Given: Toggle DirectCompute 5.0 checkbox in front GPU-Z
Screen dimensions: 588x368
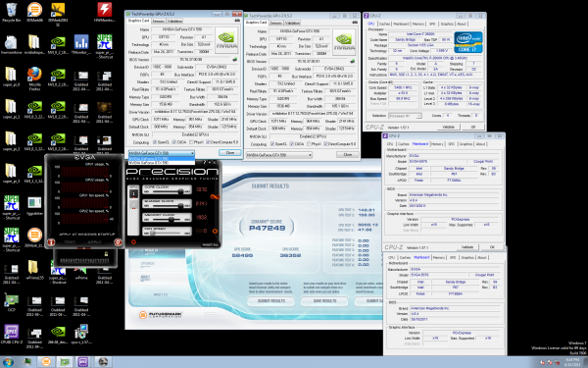Looking at the screenshot, I should coord(208,142).
